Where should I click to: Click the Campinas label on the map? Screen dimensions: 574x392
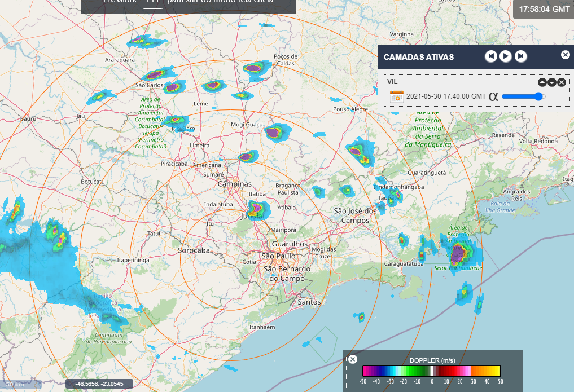[x=235, y=184]
